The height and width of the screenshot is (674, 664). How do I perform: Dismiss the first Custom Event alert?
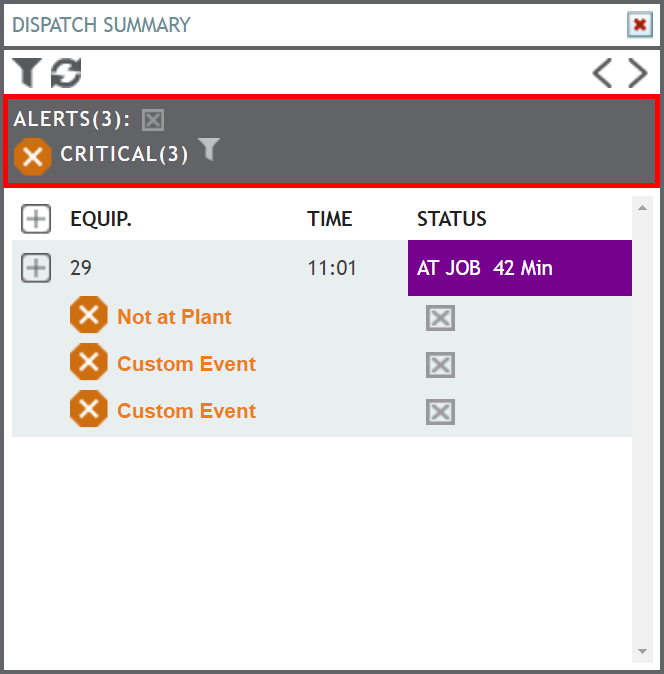coord(441,365)
